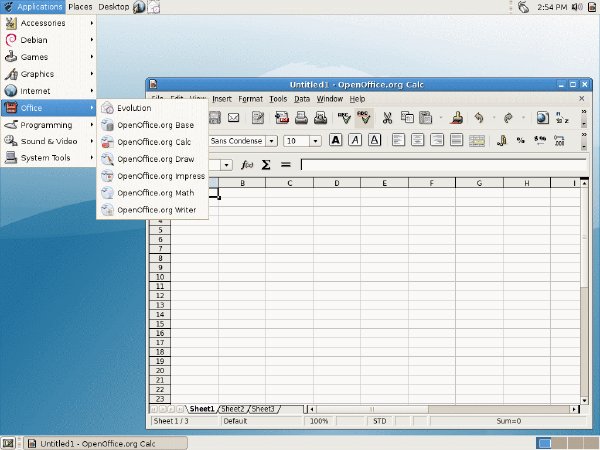Viewport: 600px width, 450px height.
Task: Toggle the Edit File icon
Action: [x=258, y=117]
